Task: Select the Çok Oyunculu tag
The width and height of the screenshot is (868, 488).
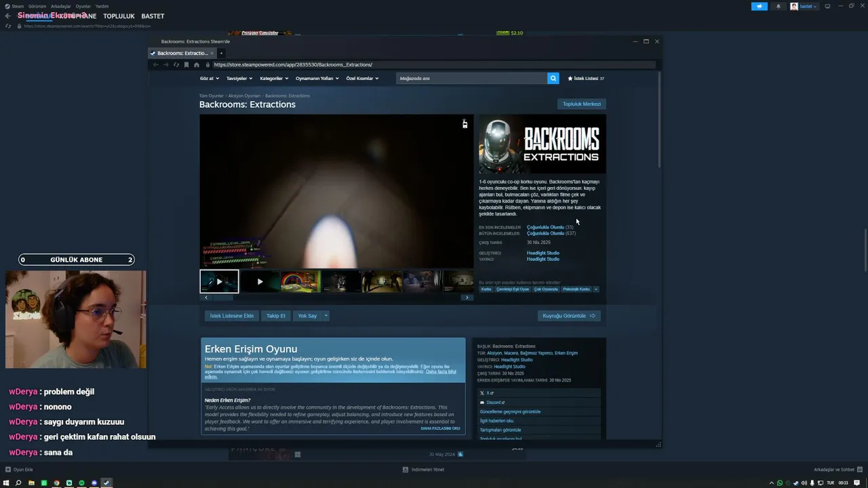Action: (546, 289)
